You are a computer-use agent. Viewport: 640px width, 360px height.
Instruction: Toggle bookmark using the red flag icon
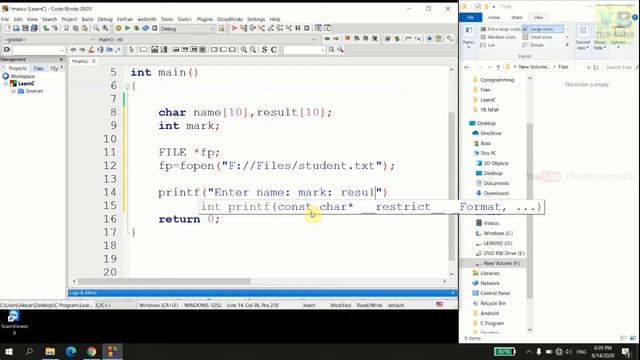pos(347,39)
